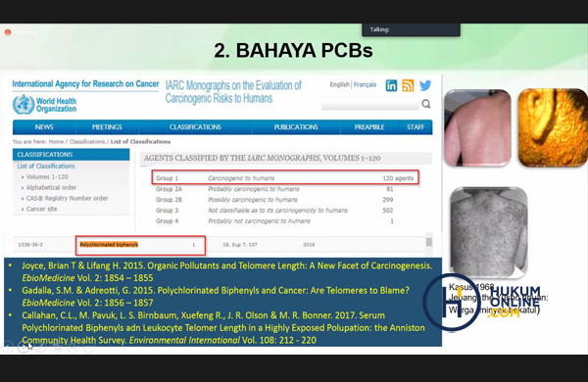Expand Cancer site sidebar item

[x=41, y=210]
